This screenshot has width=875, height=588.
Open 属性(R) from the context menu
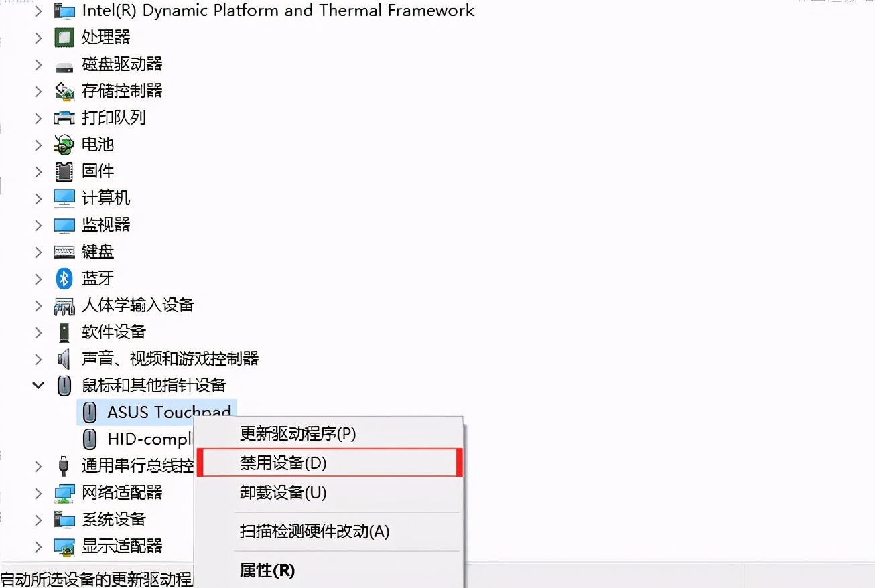267,570
